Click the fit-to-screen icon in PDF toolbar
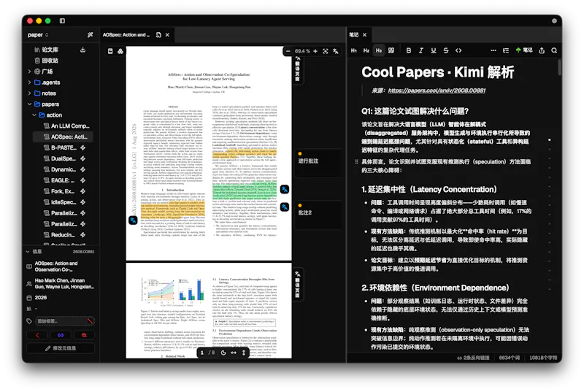584x392 pixels. pos(326,51)
